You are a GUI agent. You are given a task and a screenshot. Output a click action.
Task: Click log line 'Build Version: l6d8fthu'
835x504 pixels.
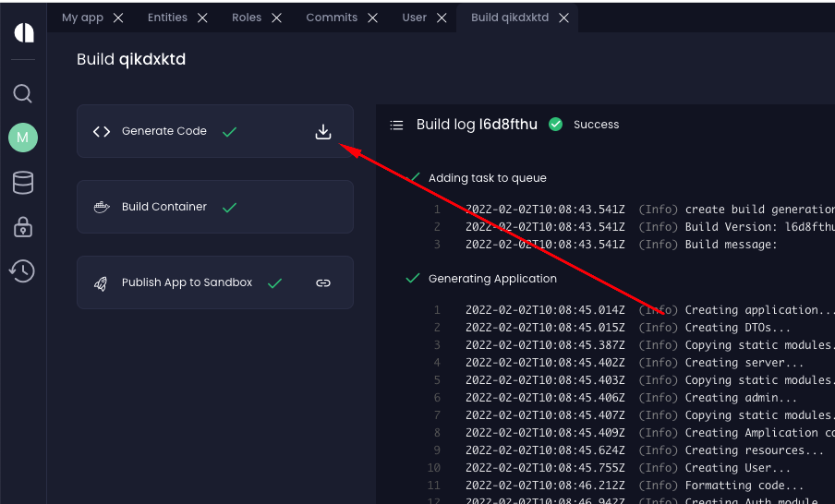(760, 227)
